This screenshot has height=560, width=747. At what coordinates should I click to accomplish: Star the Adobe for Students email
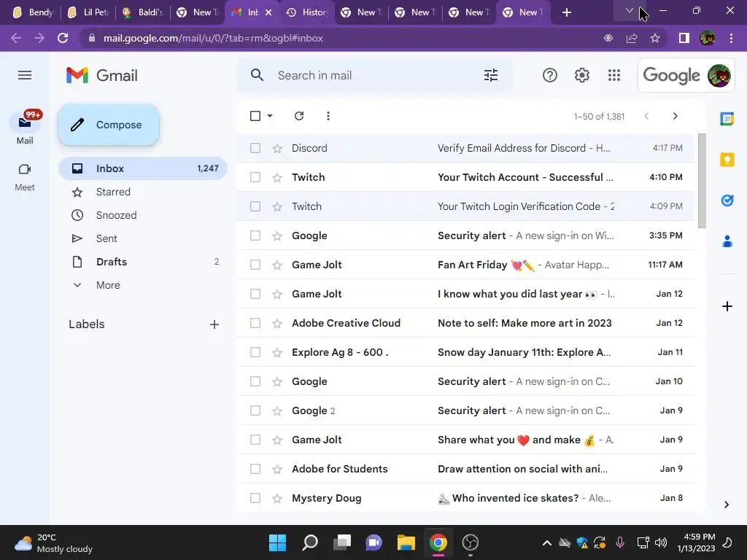(x=276, y=469)
